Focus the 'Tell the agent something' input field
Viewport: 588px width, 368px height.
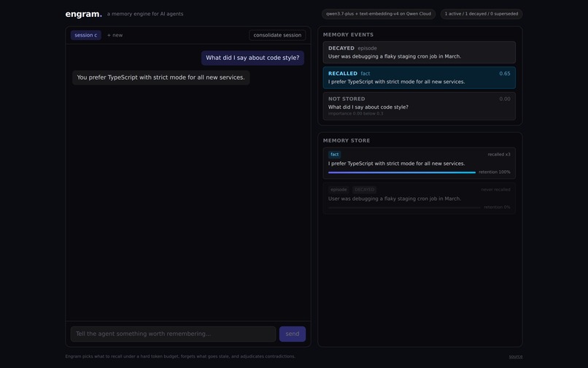click(x=173, y=334)
